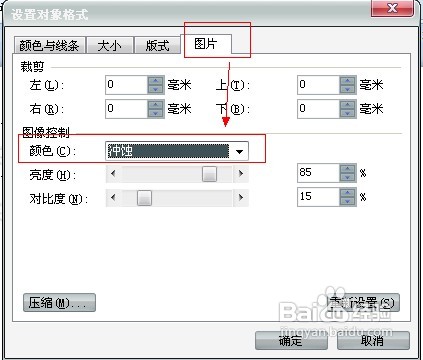The image size is (423, 360).
Task: Click the 右(R) crop input field
Action: [127, 109]
